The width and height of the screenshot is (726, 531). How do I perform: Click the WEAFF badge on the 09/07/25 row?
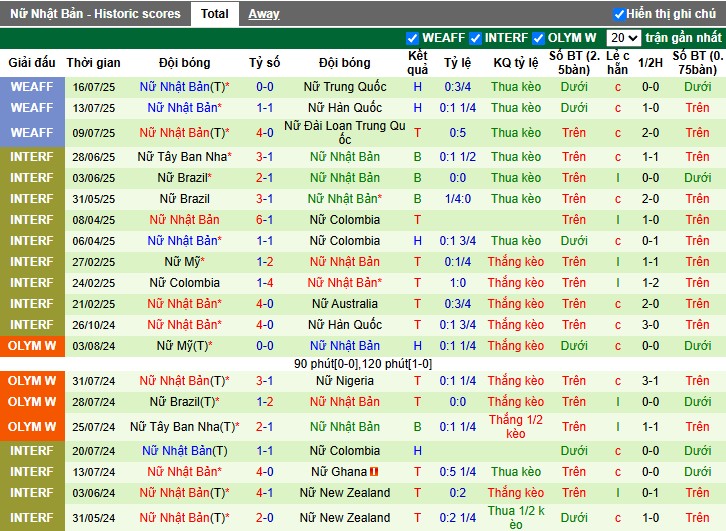click(x=32, y=133)
